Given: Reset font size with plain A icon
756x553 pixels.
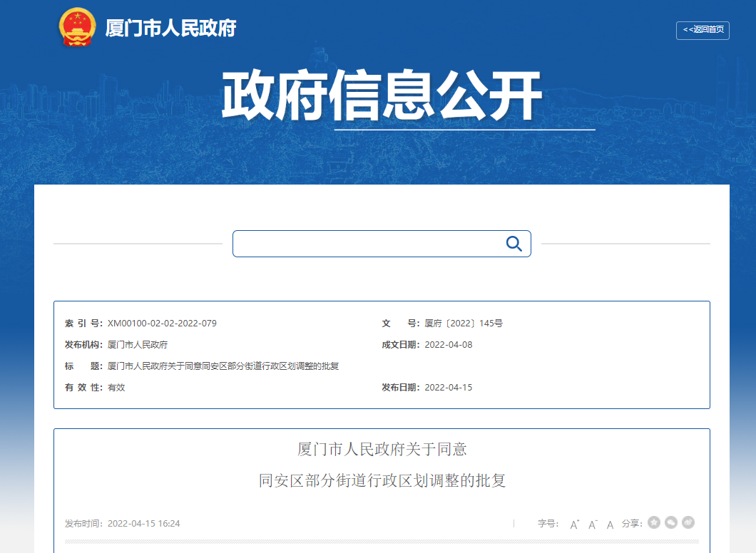Looking at the screenshot, I should (610, 524).
